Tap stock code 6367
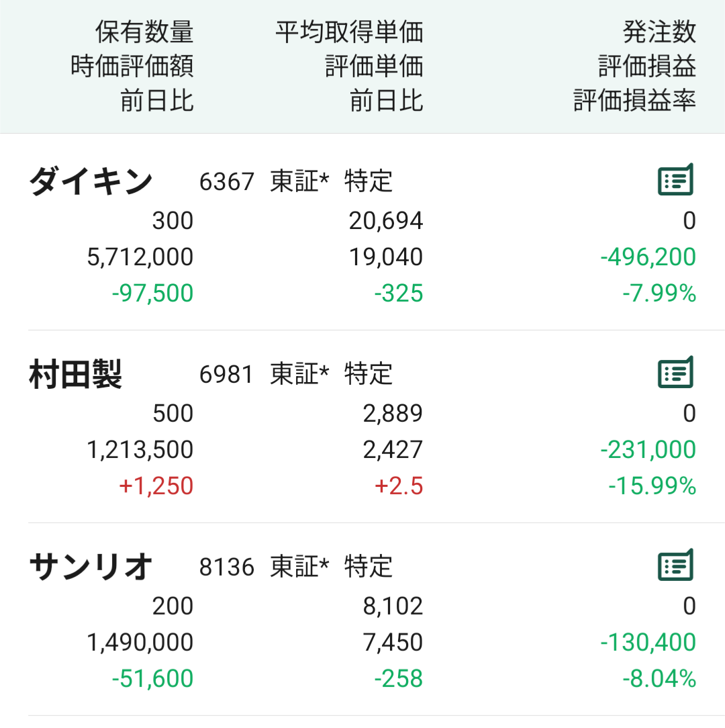The width and height of the screenshot is (725, 728). click(226, 181)
